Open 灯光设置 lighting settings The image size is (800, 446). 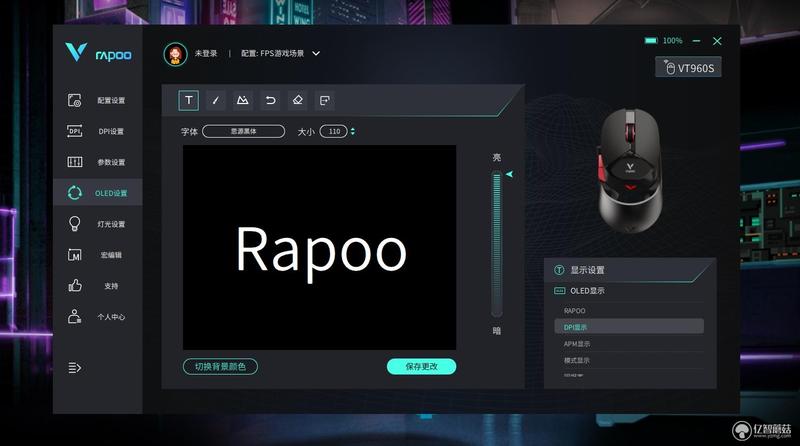97,224
